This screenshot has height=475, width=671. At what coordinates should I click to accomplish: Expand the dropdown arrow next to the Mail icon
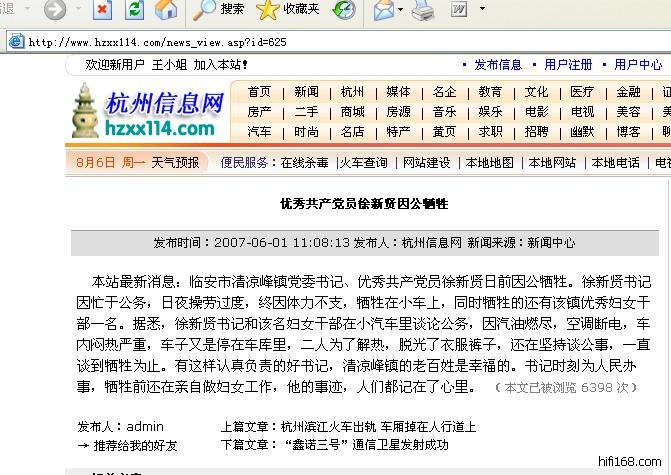[x=401, y=11]
